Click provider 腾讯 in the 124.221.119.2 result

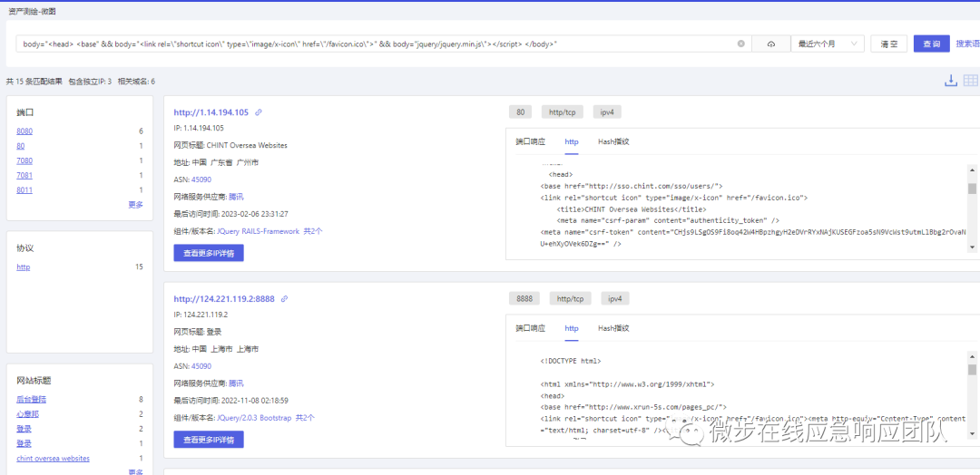coord(236,383)
